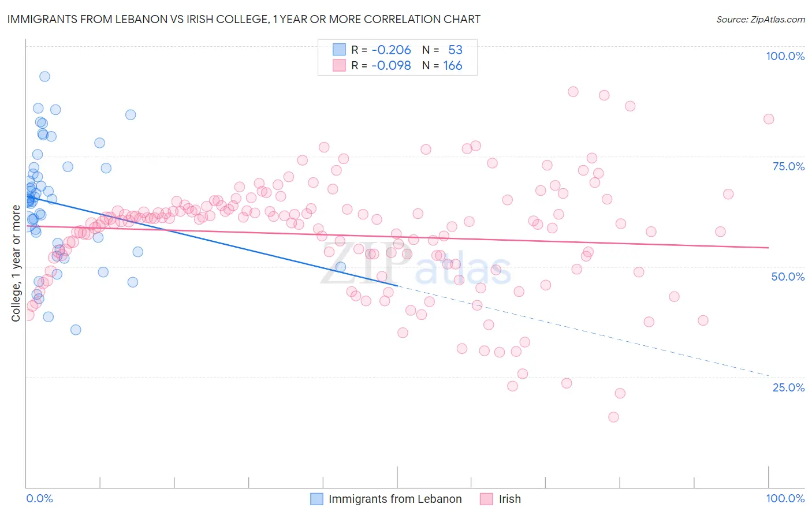Click the blue Immigrants from Lebanon legend swatch
The width and height of the screenshot is (812, 515).
coord(316,499)
